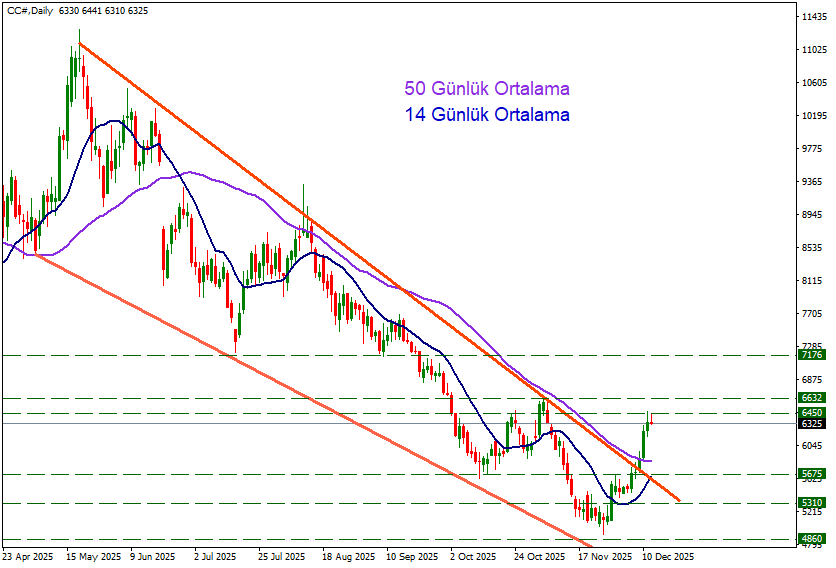
Task: Select the 17 Nov 2025 date label
Action: tap(606, 556)
